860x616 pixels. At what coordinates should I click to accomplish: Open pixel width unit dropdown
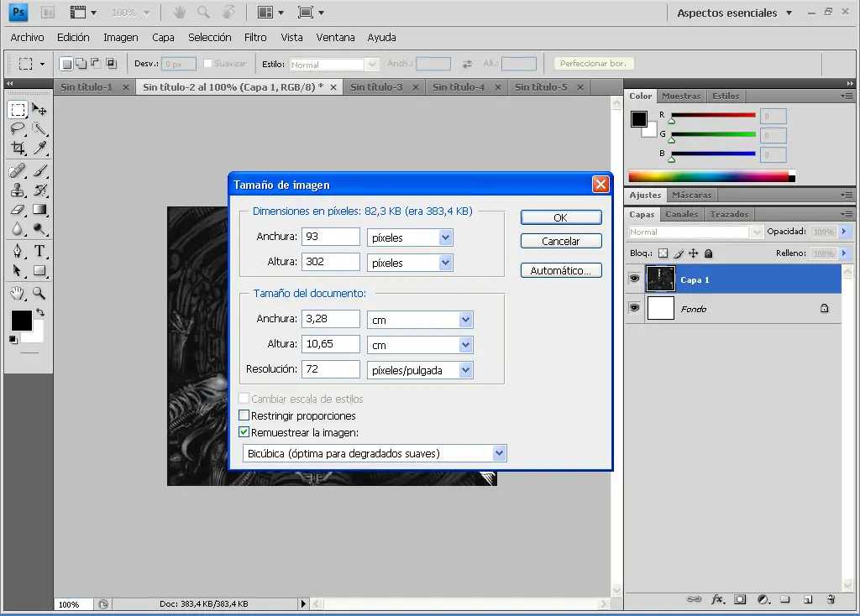tap(445, 238)
